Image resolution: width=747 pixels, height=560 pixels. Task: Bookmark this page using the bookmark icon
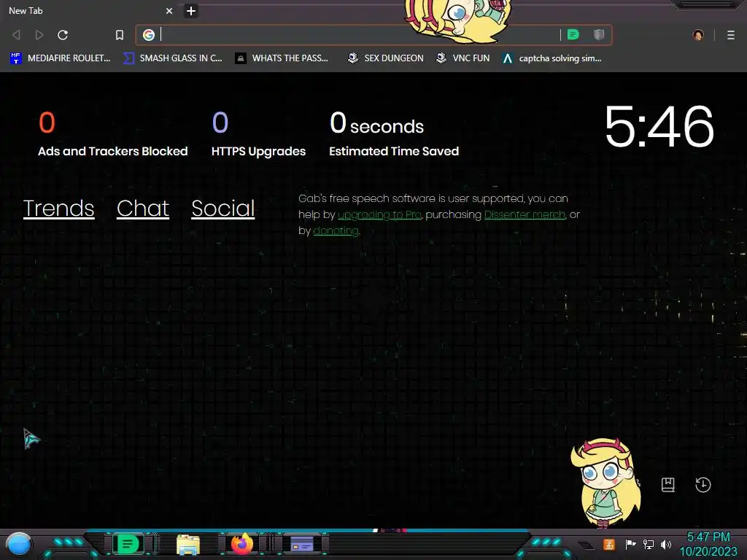[120, 35]
